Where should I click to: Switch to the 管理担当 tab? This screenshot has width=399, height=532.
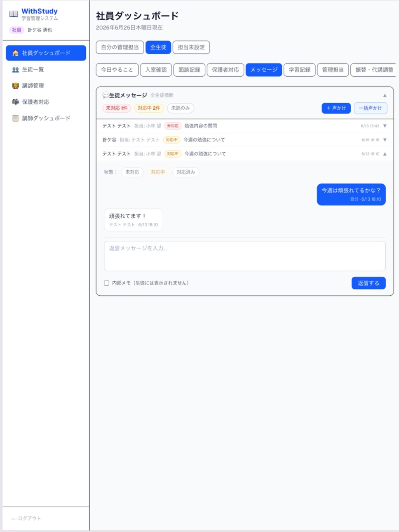[333, 70]
